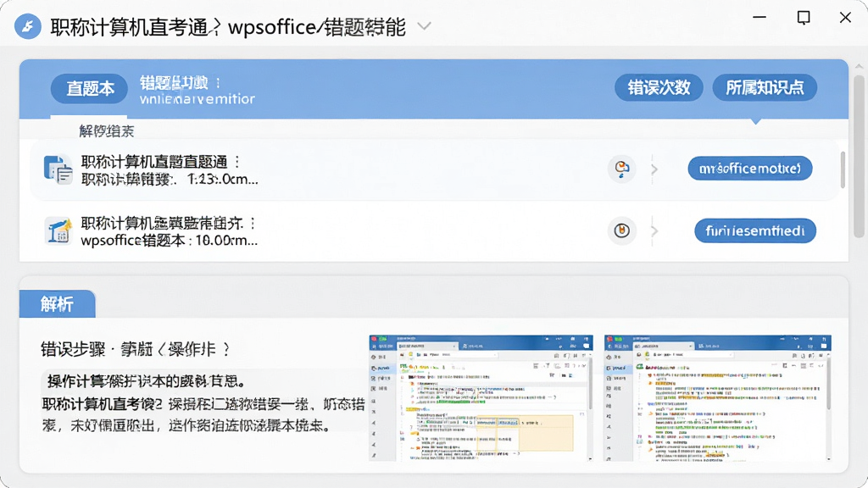This screenshot has height=488, width=868.
Task: Click the 所属知识点 button
Action: click(765, 87)
